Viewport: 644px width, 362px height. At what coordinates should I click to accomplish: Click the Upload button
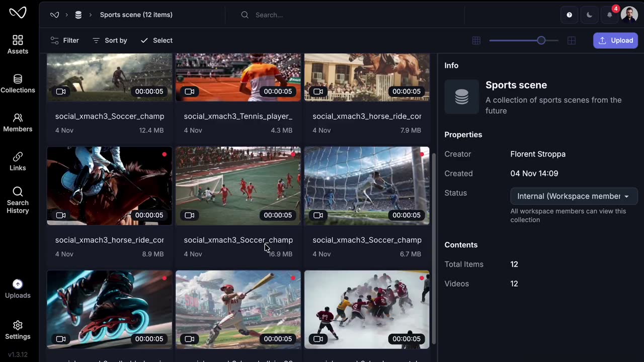(x=615, y=41)
